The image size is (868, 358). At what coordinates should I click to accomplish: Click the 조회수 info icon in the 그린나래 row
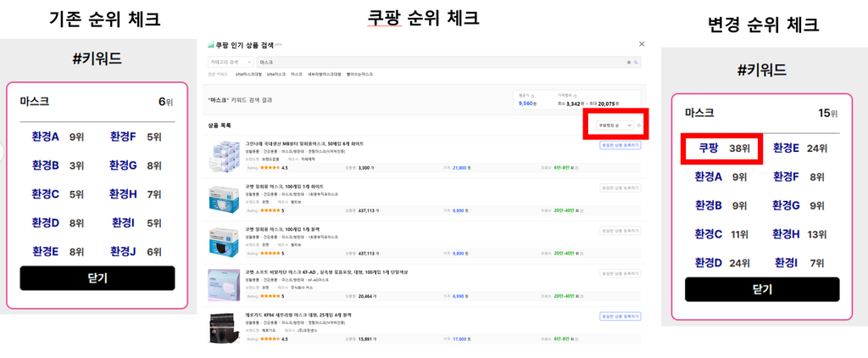(576, 167)
